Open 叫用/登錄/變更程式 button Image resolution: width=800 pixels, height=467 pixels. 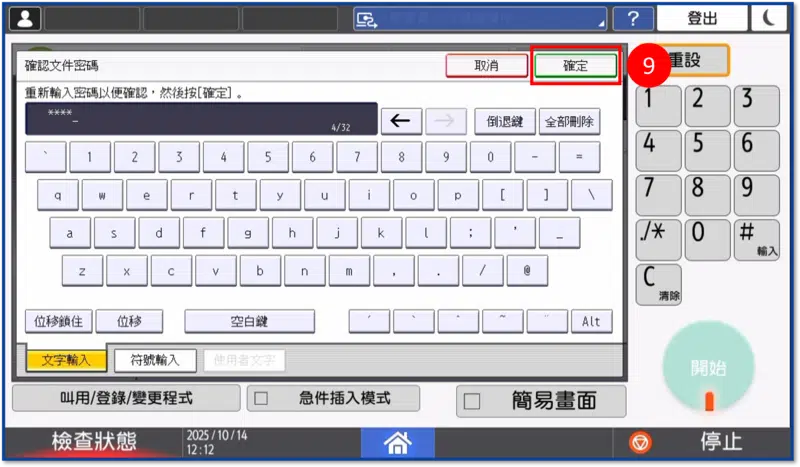point(126,398)
